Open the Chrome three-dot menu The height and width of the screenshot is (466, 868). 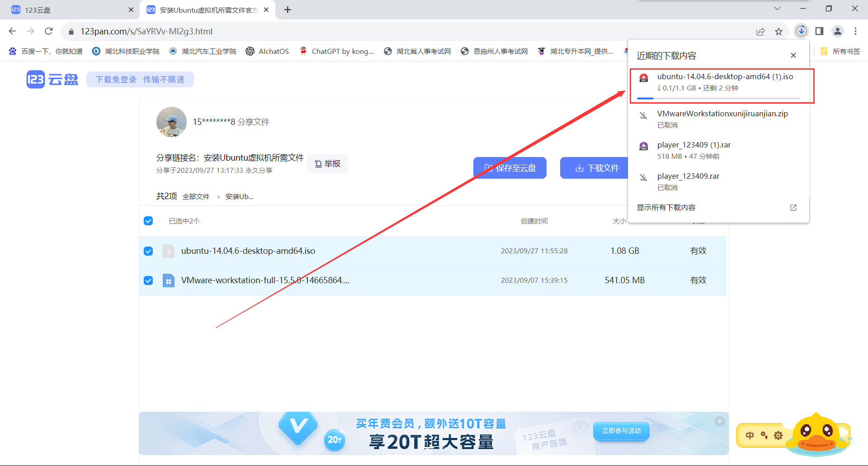[855, 31]
